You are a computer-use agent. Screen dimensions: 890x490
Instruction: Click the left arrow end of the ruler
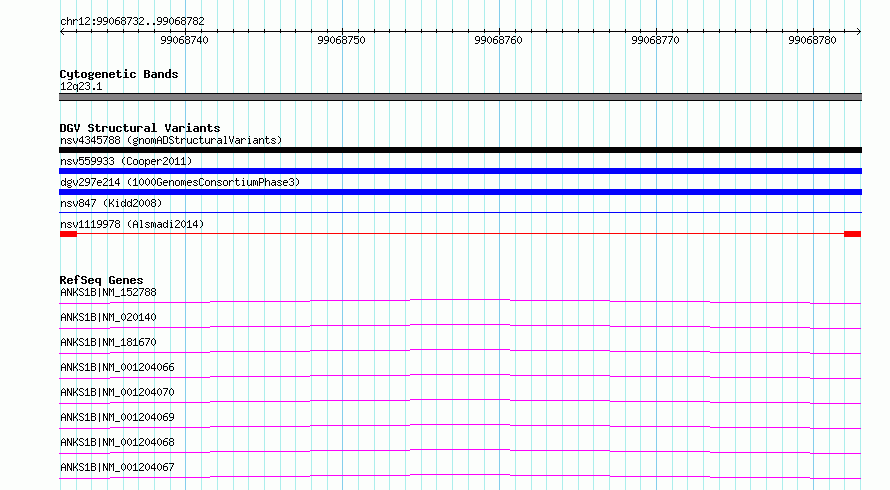click(62, 32)
